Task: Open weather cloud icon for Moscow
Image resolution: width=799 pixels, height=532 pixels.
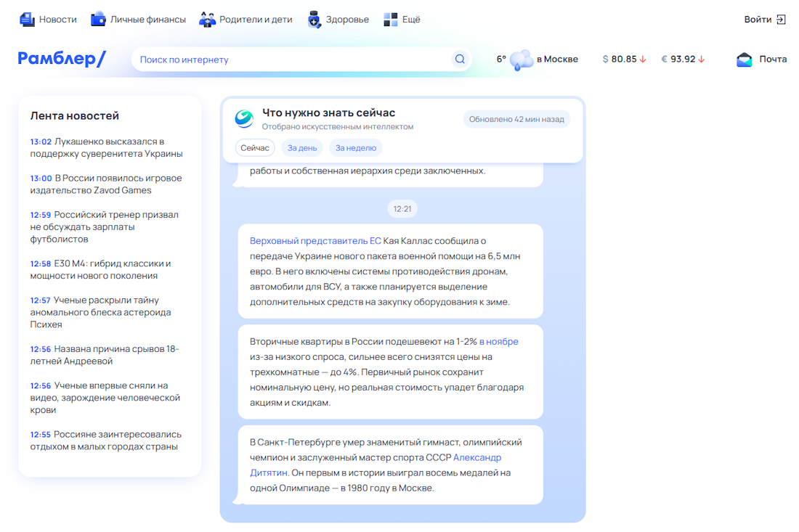Action: (522, 60)
